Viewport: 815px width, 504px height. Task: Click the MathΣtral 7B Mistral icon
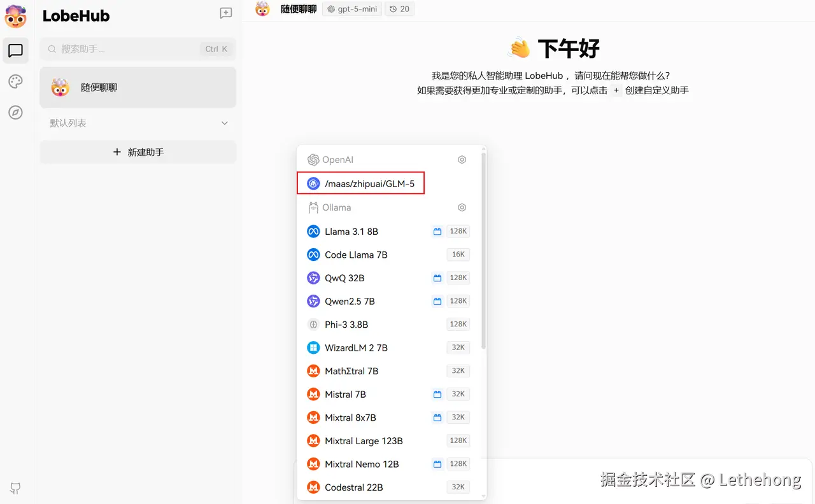coord(313,371)
